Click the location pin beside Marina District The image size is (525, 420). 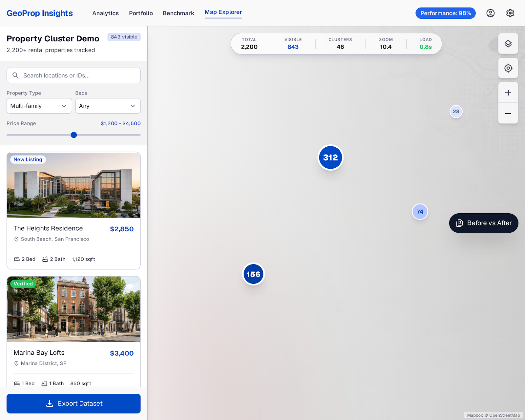pos(16,364)
